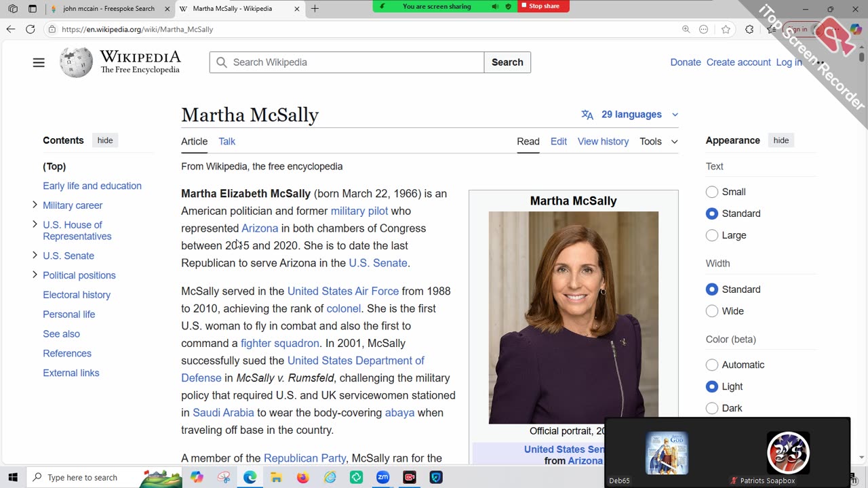Image resolution: width=868 pixels, height=488 pixels.
Task: Click the Stop share button
Action: coord(543,6)
